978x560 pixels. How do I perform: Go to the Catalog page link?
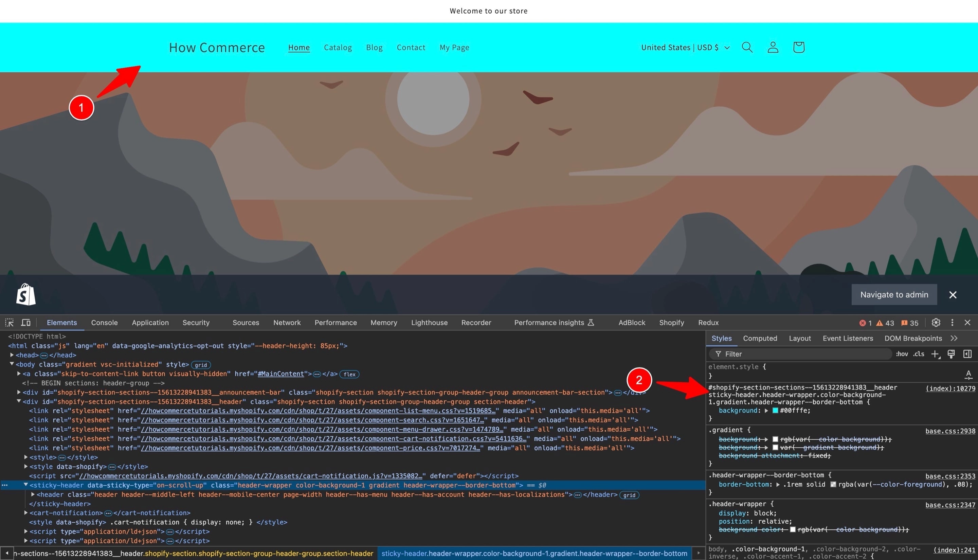coord(338,47)
